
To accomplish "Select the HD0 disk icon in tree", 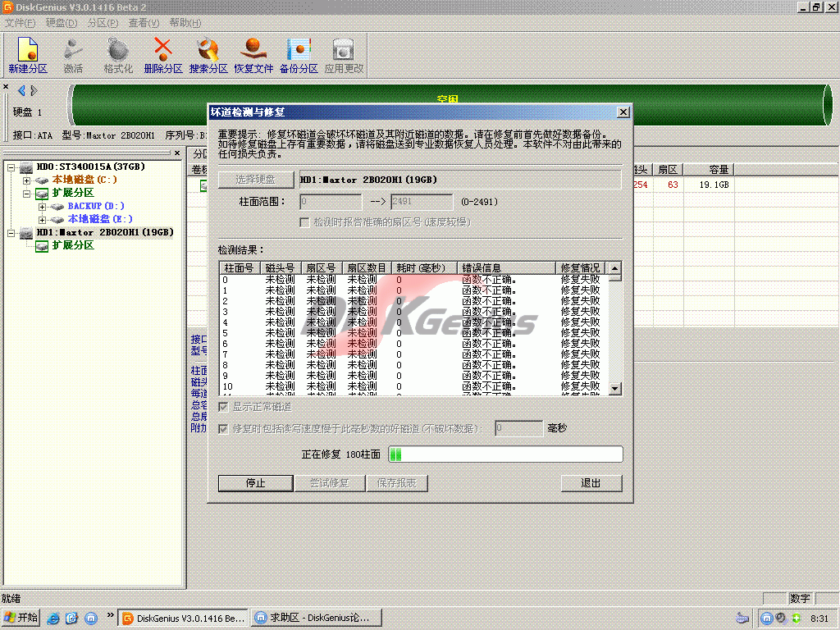I will pos(26,167).
